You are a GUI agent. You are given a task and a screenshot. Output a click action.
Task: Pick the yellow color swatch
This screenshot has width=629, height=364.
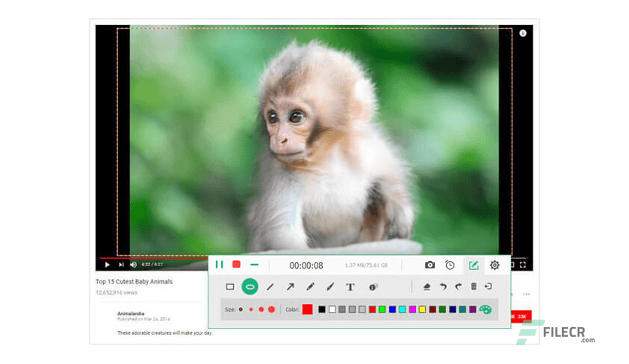pos(422,310)
